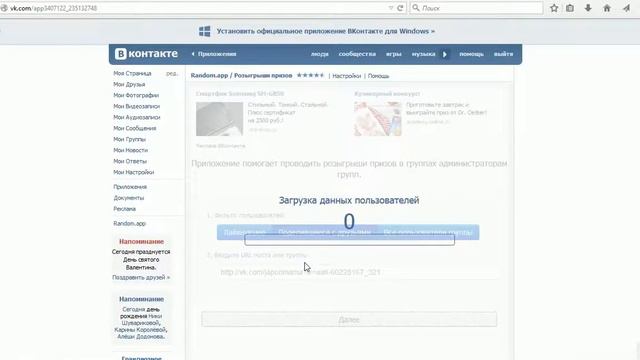
Task: Open музыка in top menu
Action: (423, 54)
